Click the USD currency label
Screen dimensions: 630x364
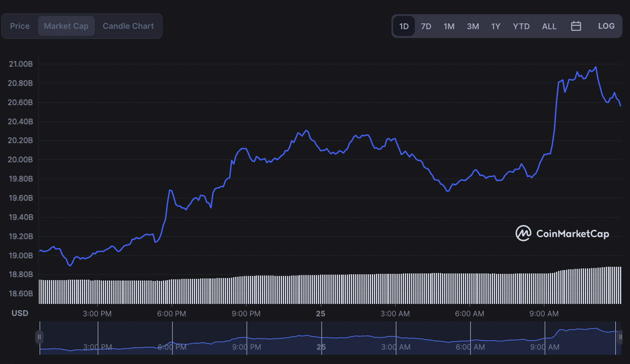[x=20, y=313]
